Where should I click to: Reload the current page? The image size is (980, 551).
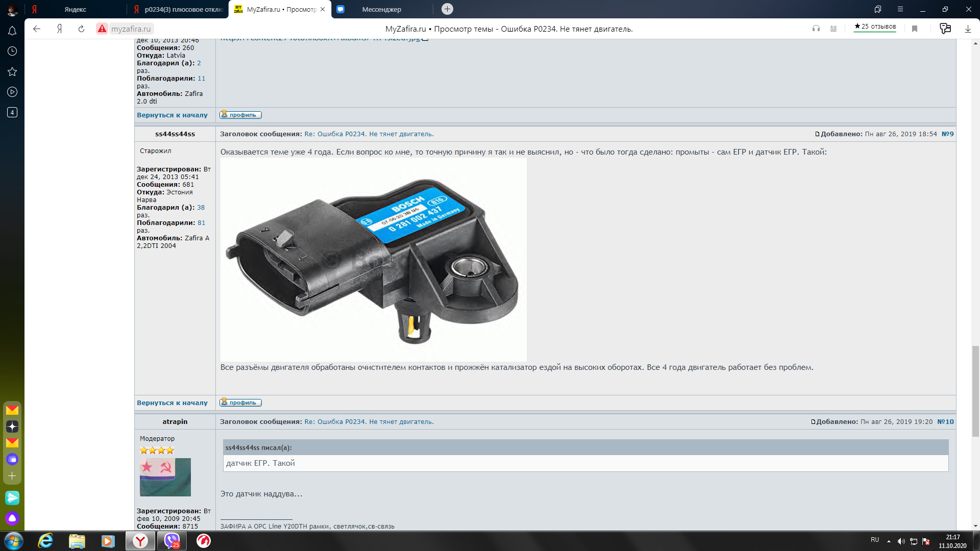tap(81, 29)
